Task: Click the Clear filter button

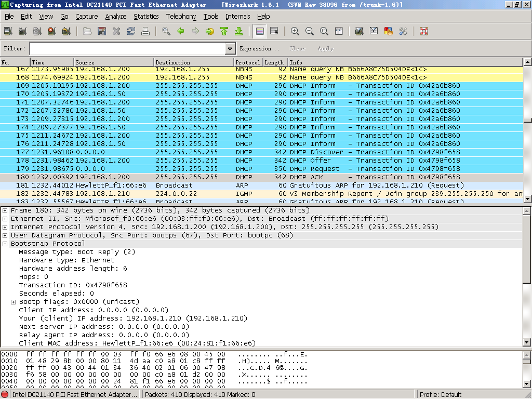Action: coord(297,48)
